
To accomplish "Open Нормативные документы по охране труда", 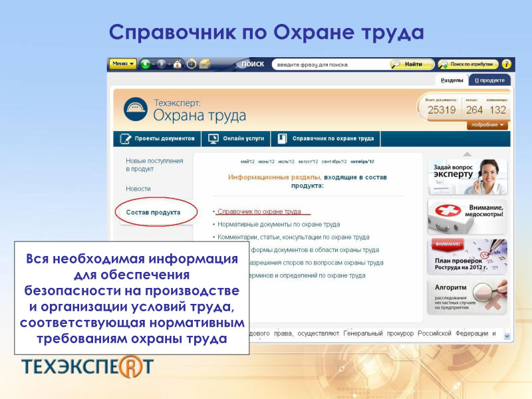I will 279,224.
